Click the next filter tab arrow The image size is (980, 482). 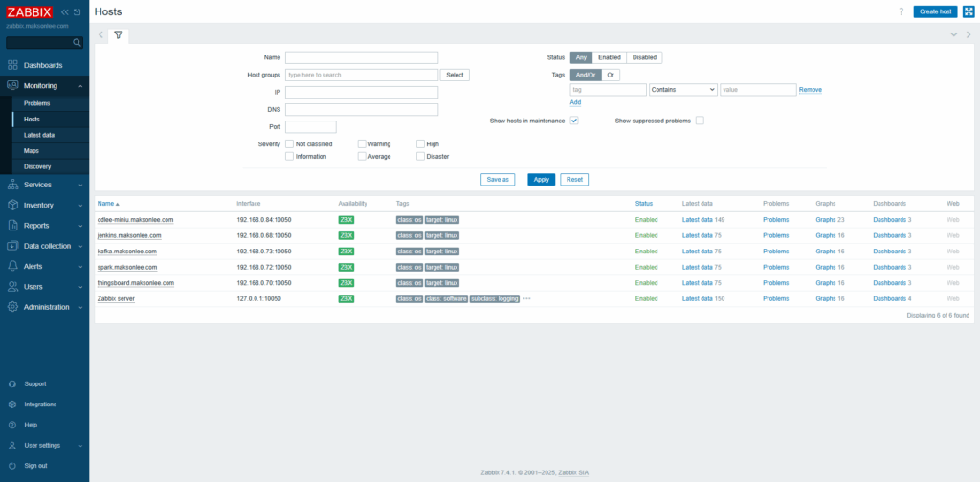(969, 35)
